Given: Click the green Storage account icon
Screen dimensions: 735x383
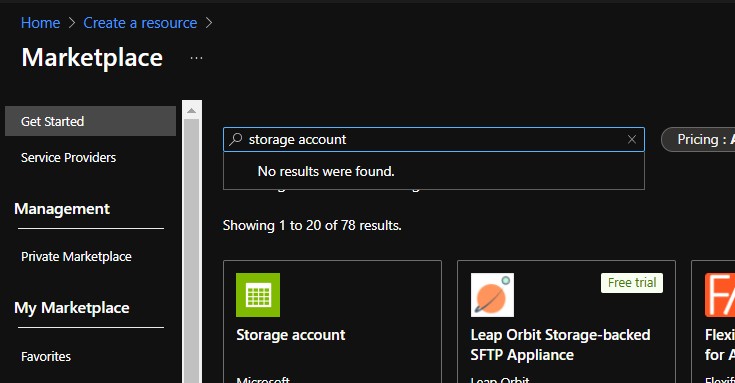Looking at the screenshot, I should pos(258,295).
